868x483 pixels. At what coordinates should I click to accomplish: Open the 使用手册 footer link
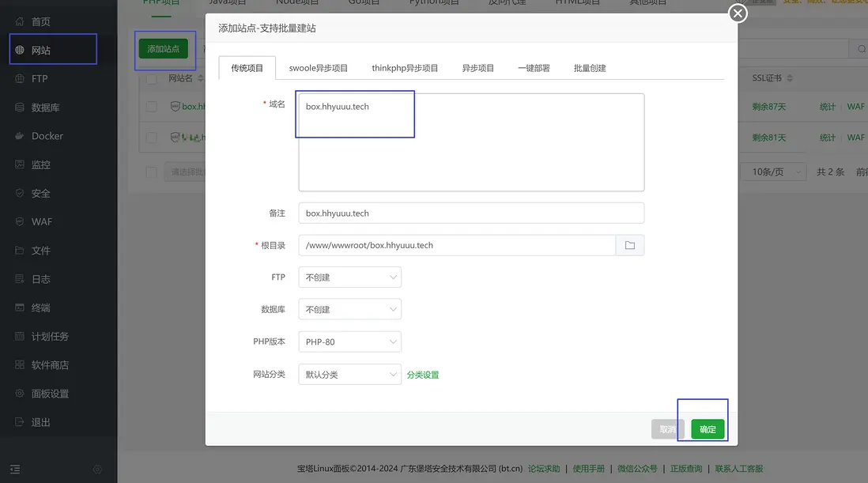click(588, 469)
